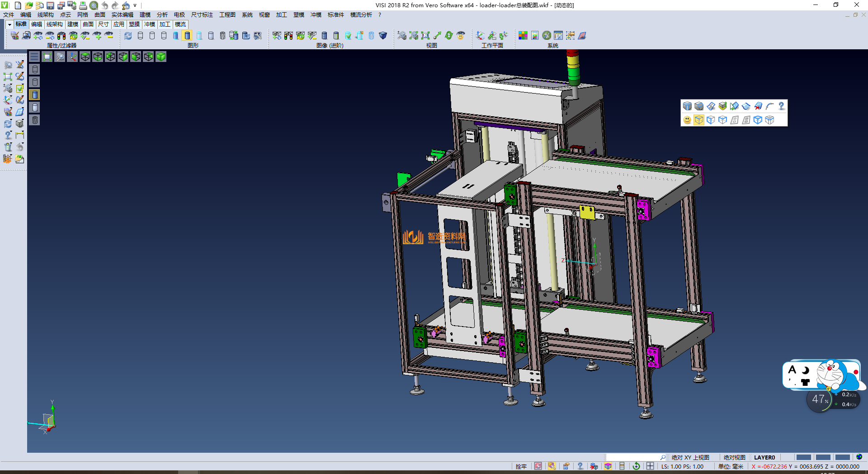Toggle the highlighted wireframe box in floating toolbar

pyautogui.click(x=699, y=120)
